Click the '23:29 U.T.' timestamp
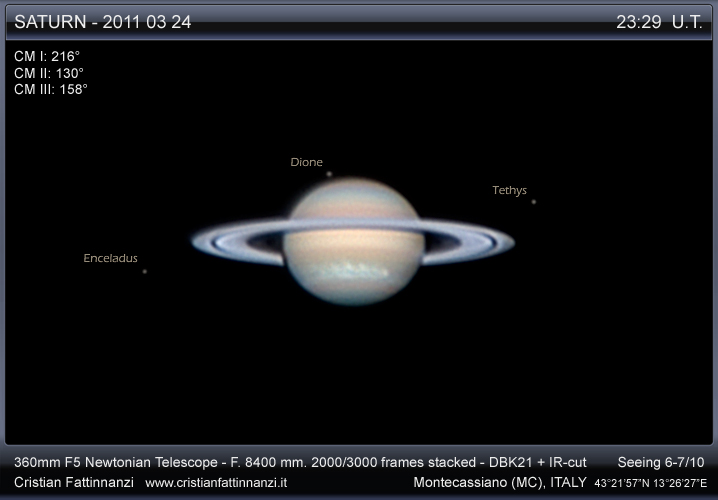This screenshot has height=500, width=718. pyautogui.click(x=659, y=22)
